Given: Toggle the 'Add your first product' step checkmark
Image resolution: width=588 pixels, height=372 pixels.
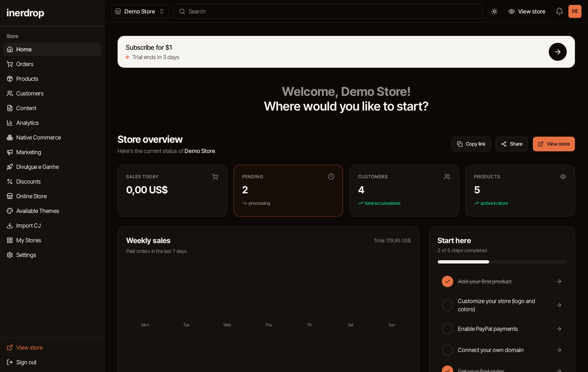Looking at the screenshot, I should tap(447, 281).
